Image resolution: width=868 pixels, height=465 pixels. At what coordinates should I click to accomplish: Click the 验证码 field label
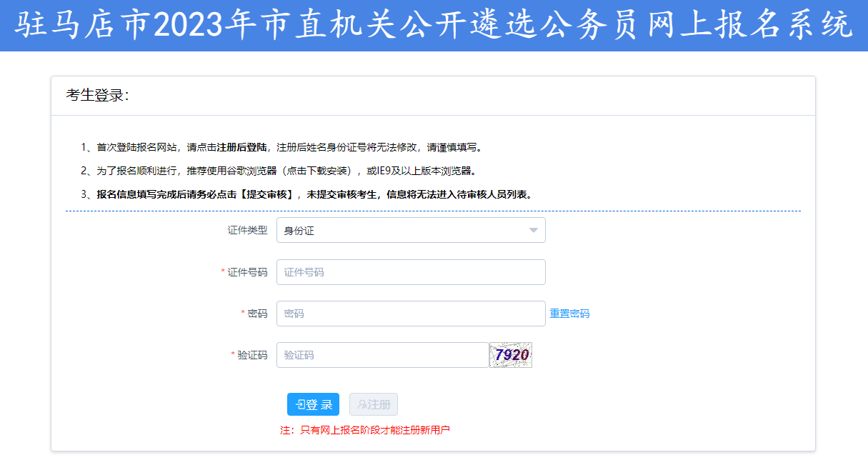pyautogui.click(x=252, y=355)
